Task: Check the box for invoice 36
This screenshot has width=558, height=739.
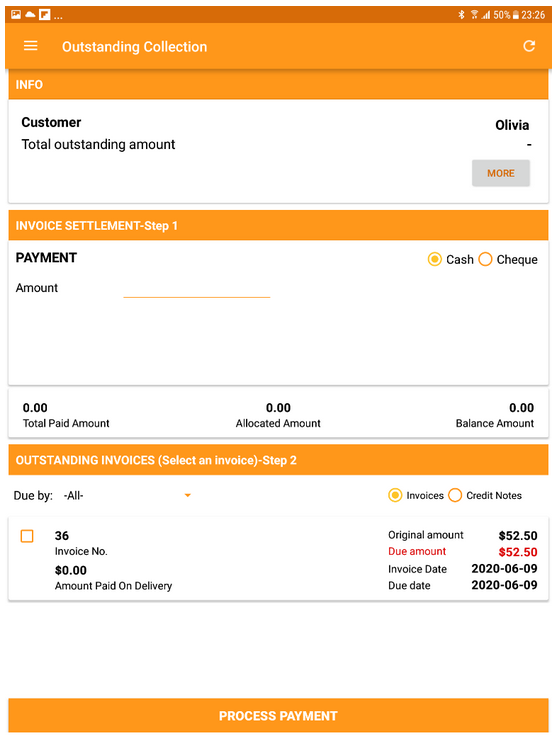Action: pos(27,536)
